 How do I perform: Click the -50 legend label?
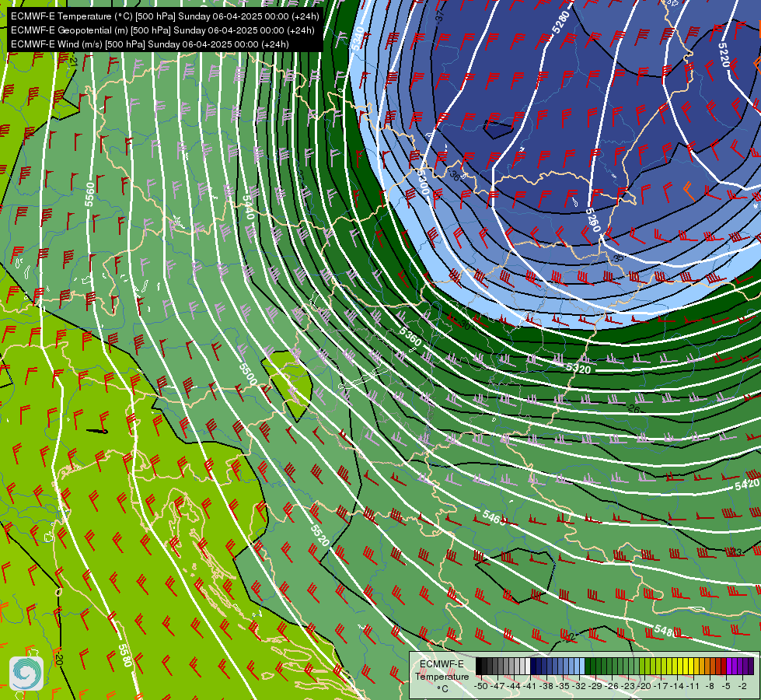[481, 686]
